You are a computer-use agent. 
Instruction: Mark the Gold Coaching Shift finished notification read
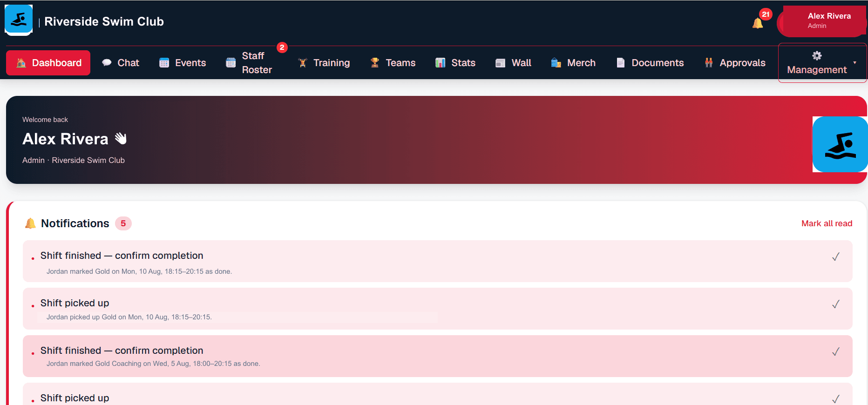[x=836, y=351]
